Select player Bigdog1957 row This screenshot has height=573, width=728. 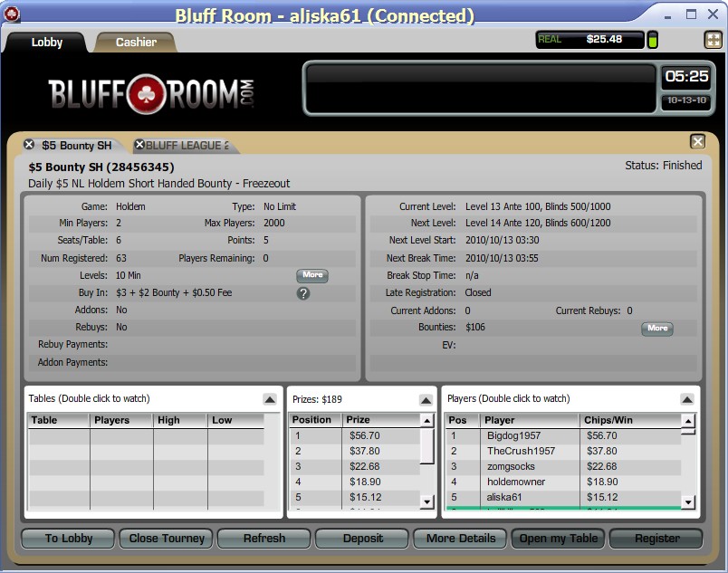pyautogui.click(x=563, y=435)
